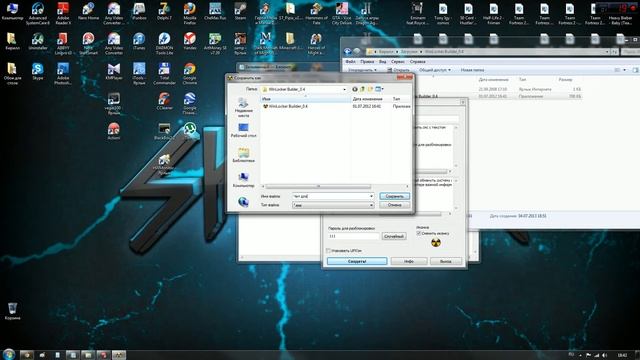Click the Explorer forward navigation arrow
Screen dimensions: 640x360
[x=357, y=51]
